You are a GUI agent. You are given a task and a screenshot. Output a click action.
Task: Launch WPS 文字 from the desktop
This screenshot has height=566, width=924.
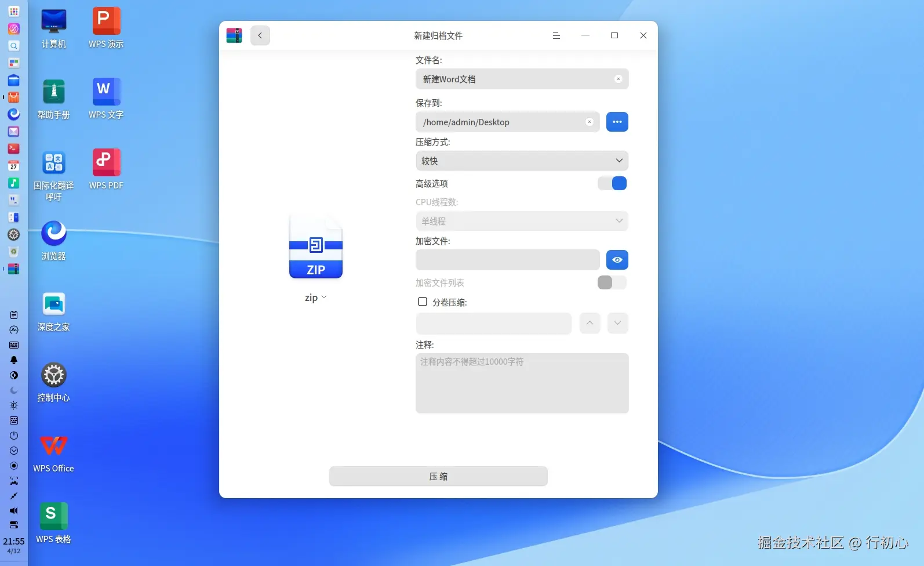click(x=106, y=99)
